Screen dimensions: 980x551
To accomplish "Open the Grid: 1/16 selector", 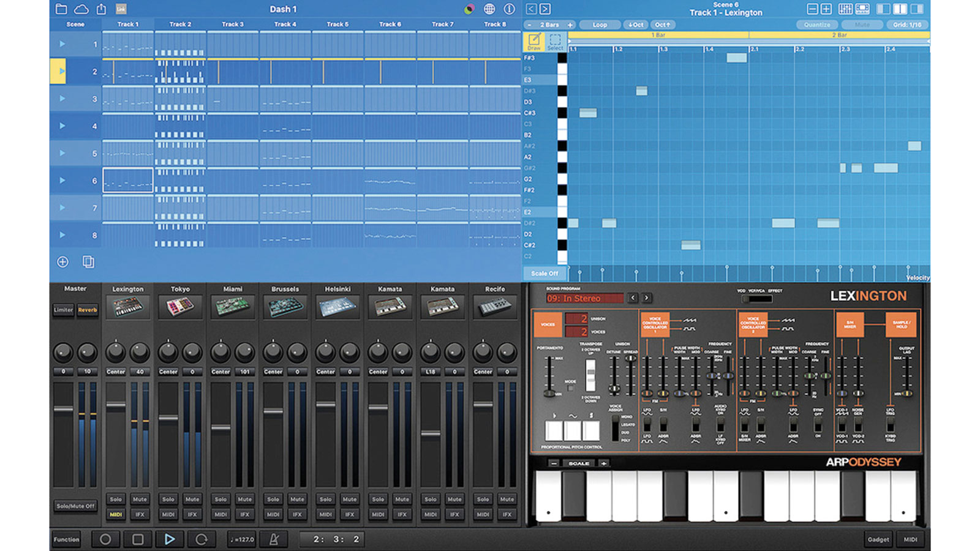I will tap(907, 25).
